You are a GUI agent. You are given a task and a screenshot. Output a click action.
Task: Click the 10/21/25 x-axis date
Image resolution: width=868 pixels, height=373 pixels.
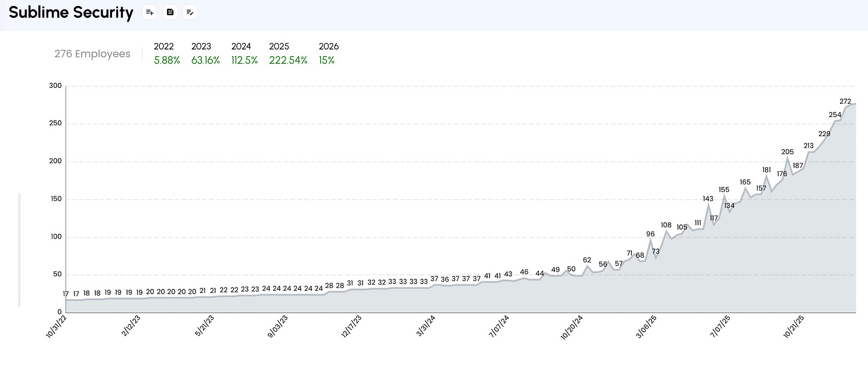(794, 327)
